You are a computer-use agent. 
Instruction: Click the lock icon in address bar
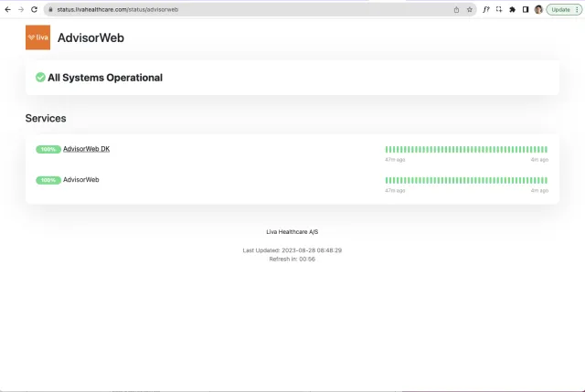50,10
